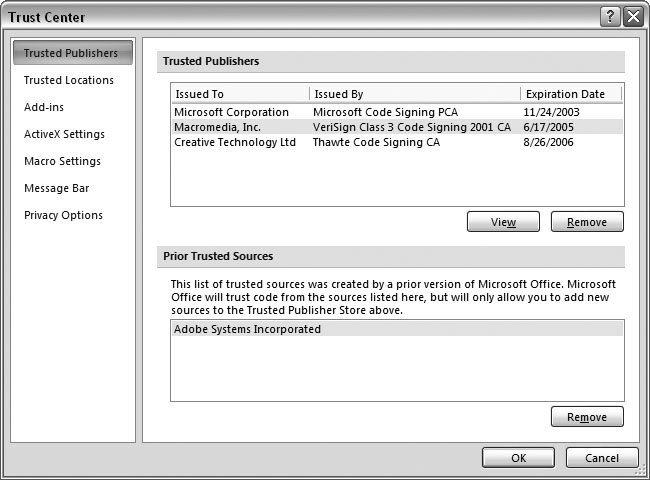Screen dimensions: 650x480
Task: Close the Trust Center dialog
Action: pyautogui.click(x=632, y=17)
